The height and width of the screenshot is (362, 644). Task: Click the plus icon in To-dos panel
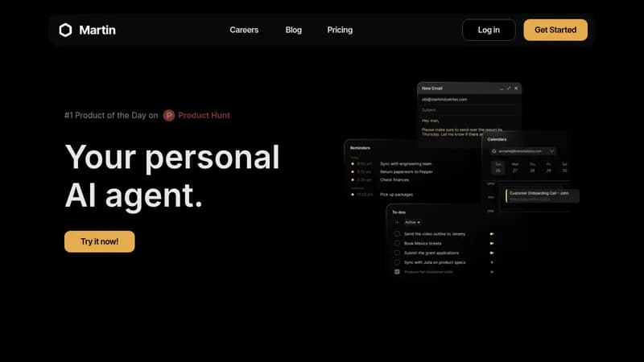tap(397, 223)
